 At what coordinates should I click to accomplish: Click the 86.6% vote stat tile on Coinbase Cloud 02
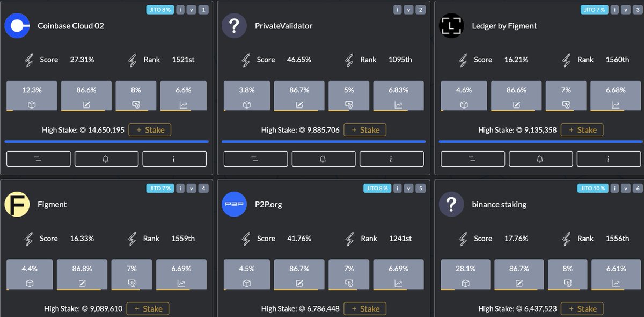(86, 96)
